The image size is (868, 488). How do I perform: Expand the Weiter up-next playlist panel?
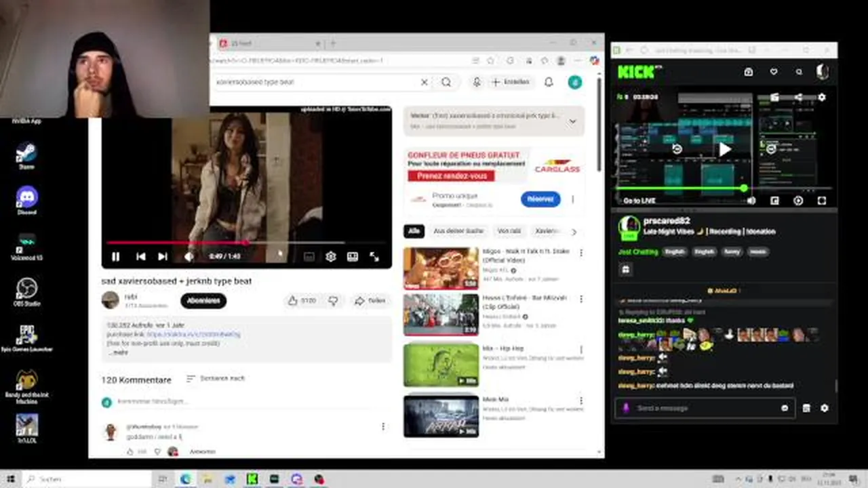[572, 121]
